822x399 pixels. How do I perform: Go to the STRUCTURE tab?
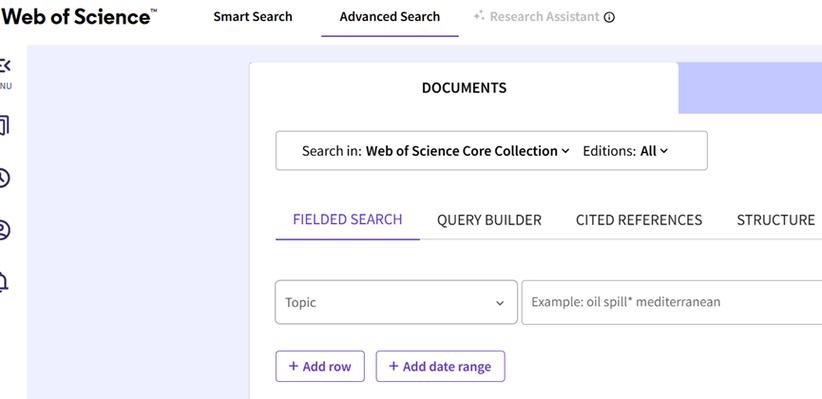pos(775,220)
